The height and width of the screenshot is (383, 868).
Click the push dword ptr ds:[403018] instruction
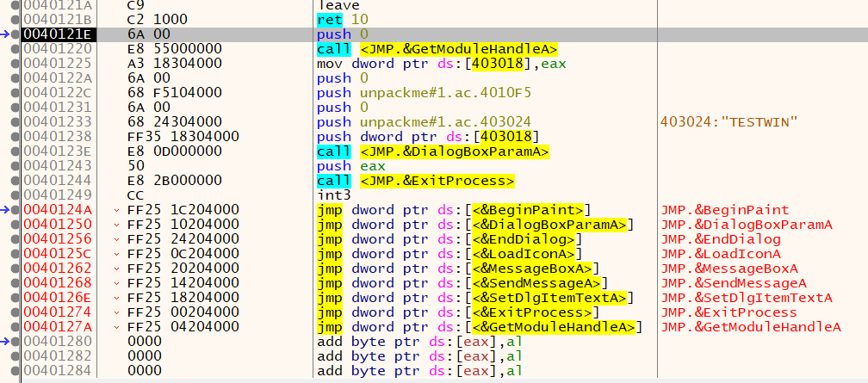[x=428, y=137]
